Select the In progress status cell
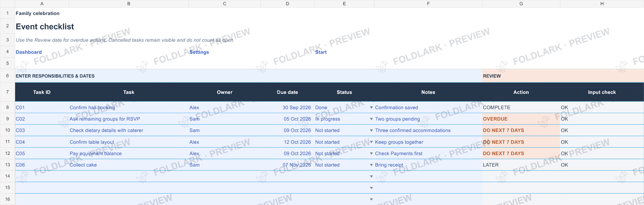This screenshot has height=205, width=644. pos(344,119)
